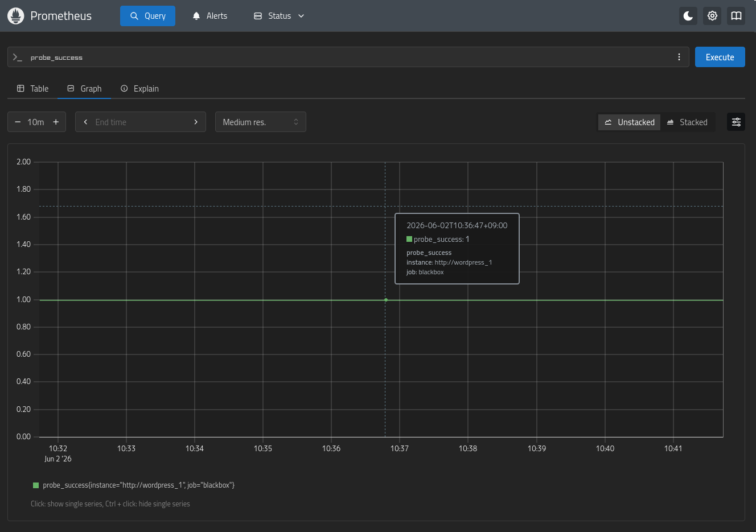Go to the Alerts page
This screenshot has width=756, height=532.
[x=209, y=16]
